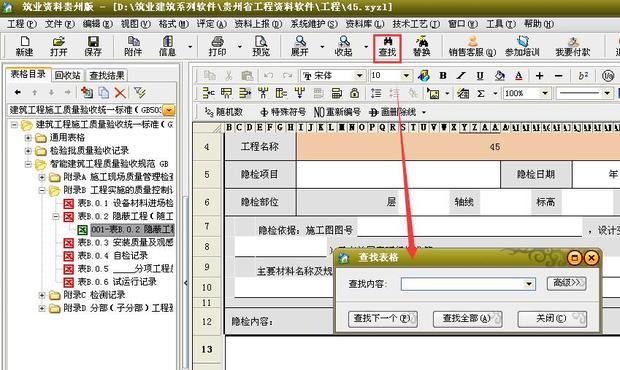Click 查找全部(A) button
Viewport: 620px width, 370px height.
pos(467,319)
